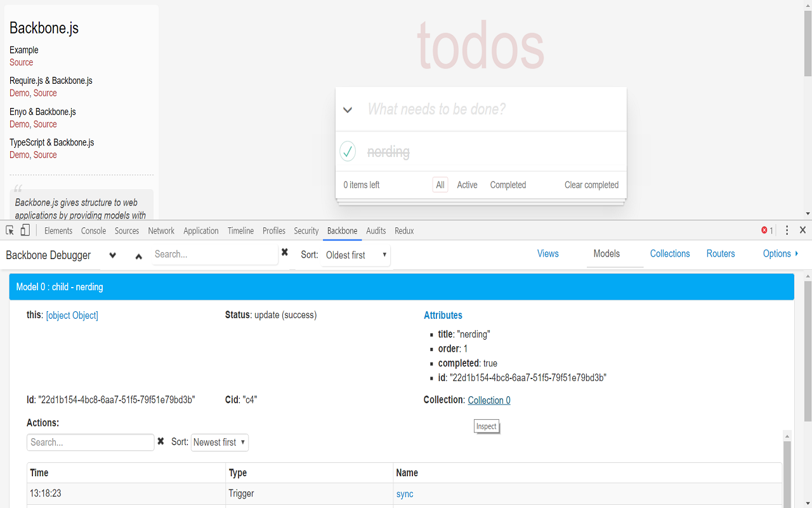Switch to the Application tab
The height and width of the screenshot is (508, 812).
pyautogui.click(x=201, y=231)
